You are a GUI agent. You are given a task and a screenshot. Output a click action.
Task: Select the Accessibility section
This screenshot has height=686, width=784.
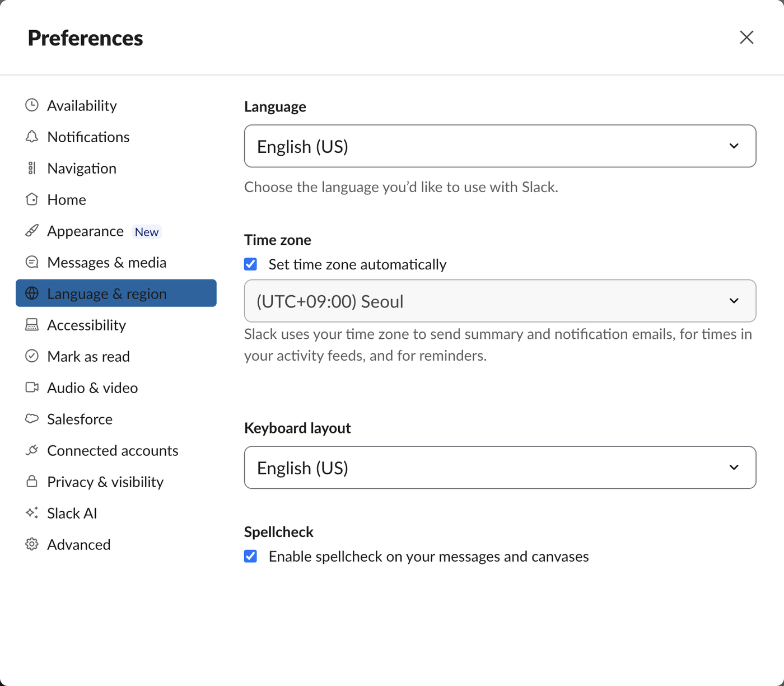pyautogui.click(x=116, y=325)
